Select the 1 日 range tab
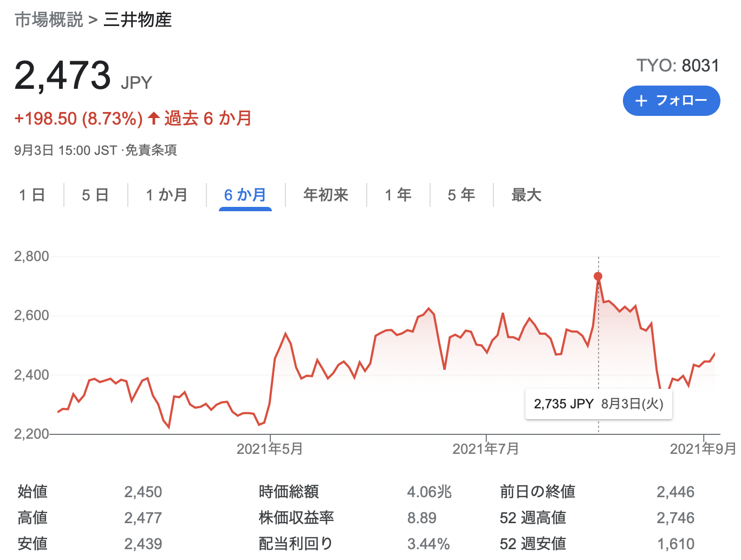 (32, 195)
